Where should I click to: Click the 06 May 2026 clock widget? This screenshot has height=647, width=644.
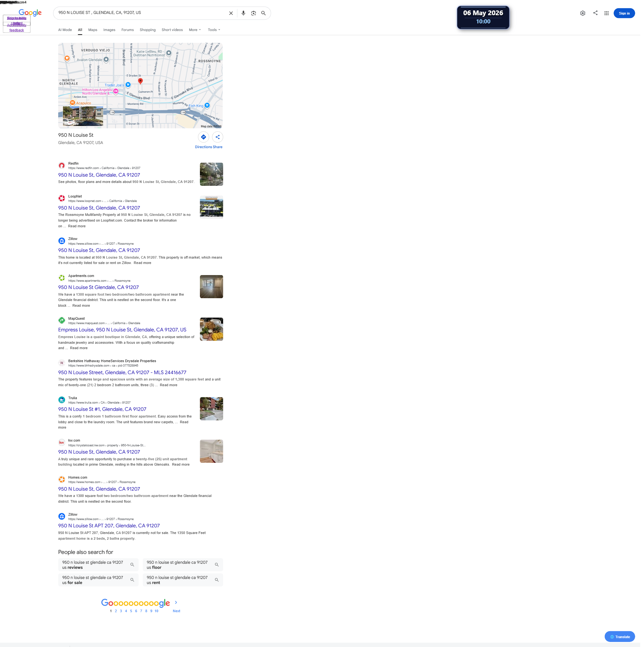483,17
